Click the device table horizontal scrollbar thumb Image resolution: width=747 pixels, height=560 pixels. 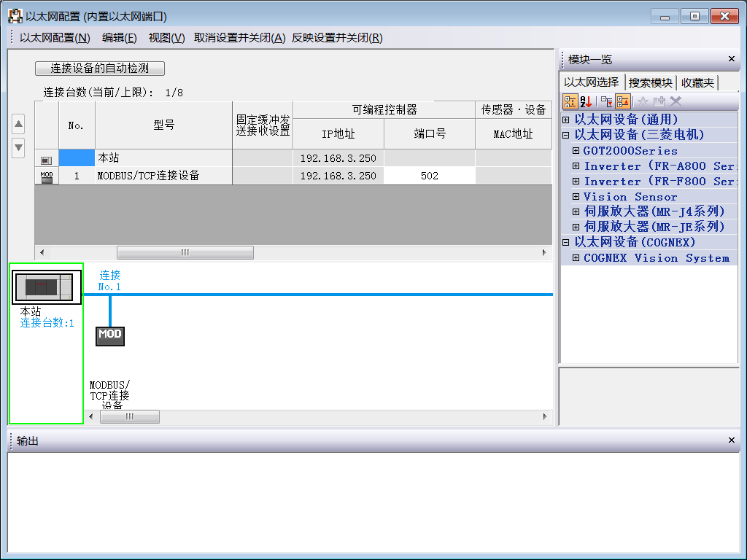point(185,253)
